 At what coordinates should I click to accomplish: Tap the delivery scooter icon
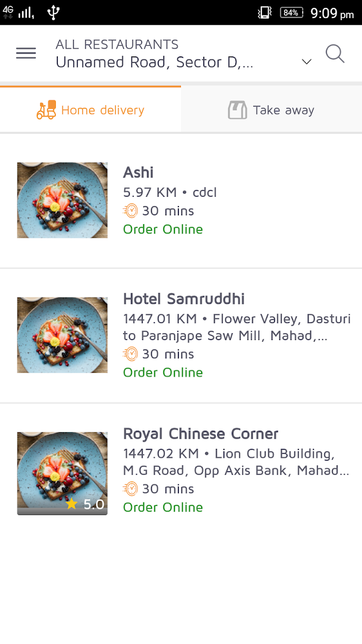(47, 110)
